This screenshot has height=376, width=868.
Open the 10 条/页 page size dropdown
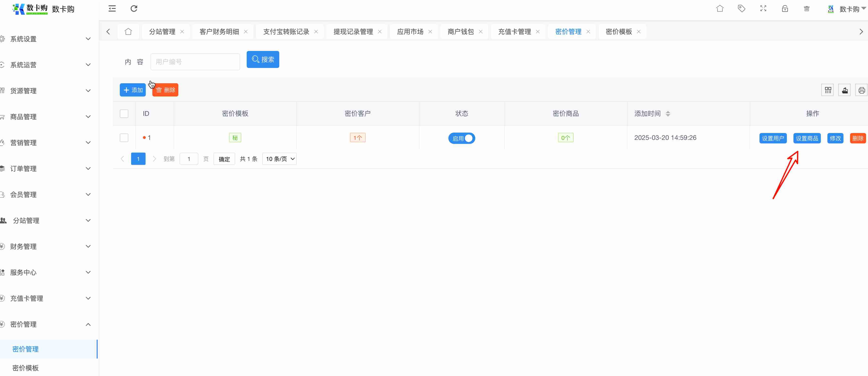click(x=279, y=159)
